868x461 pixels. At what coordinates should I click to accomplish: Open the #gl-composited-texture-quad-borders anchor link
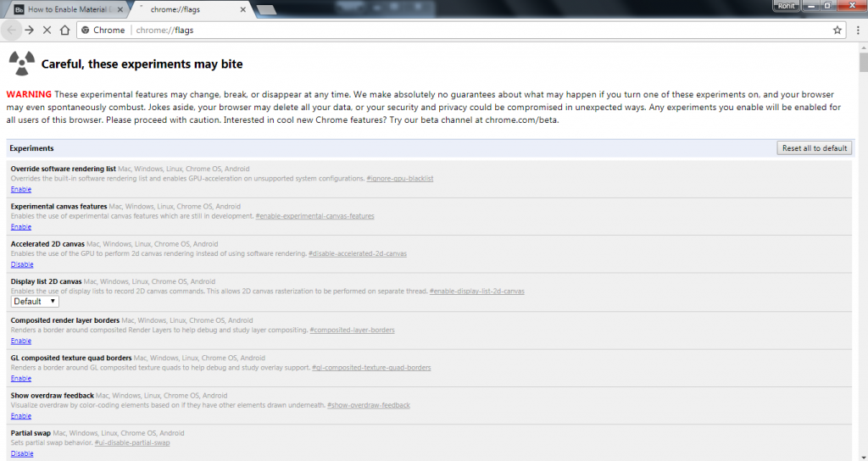(371, 368)
